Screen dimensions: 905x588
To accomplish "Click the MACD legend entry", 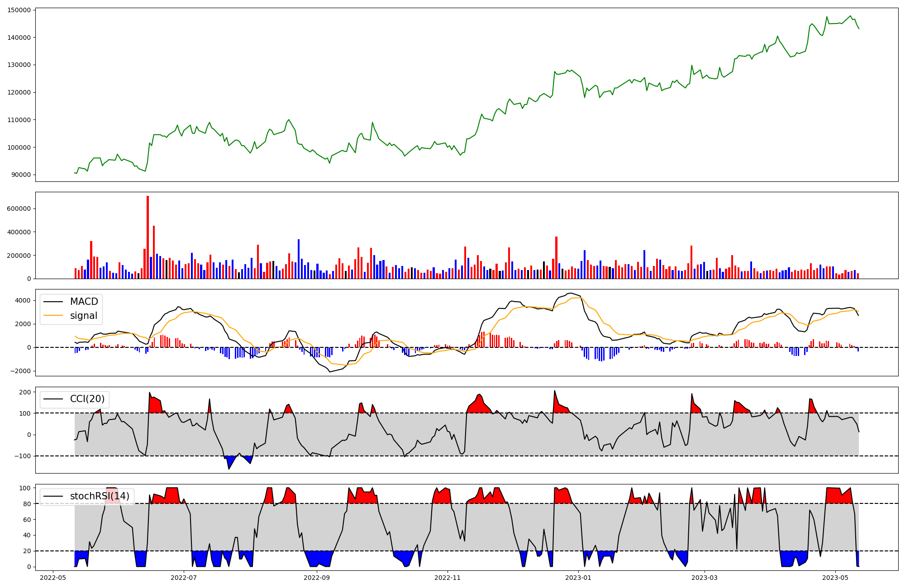I will [84, 302].
